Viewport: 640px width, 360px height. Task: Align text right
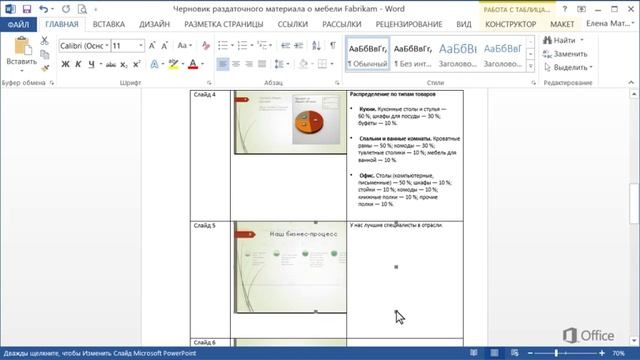pyautogui.click(x=249, y=64)
